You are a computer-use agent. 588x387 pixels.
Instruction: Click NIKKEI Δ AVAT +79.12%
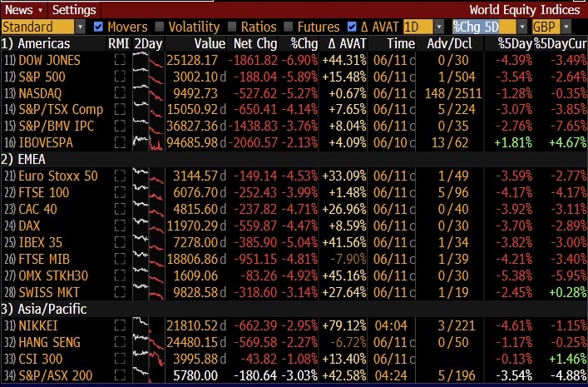(343, 325)
